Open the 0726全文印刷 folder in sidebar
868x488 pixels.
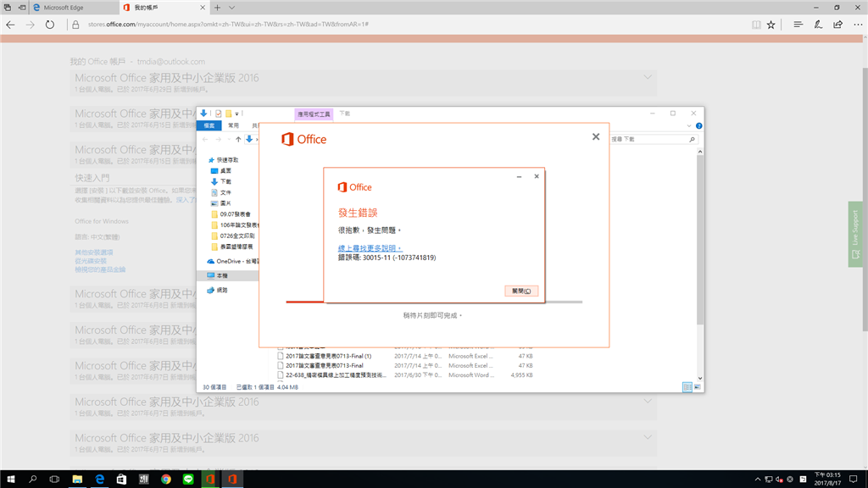[x=234, y=236]
